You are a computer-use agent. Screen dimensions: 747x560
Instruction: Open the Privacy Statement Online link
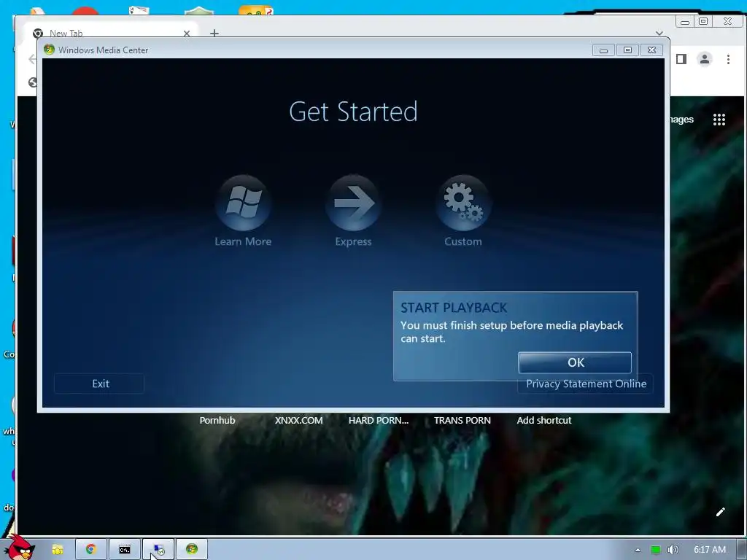586,384
